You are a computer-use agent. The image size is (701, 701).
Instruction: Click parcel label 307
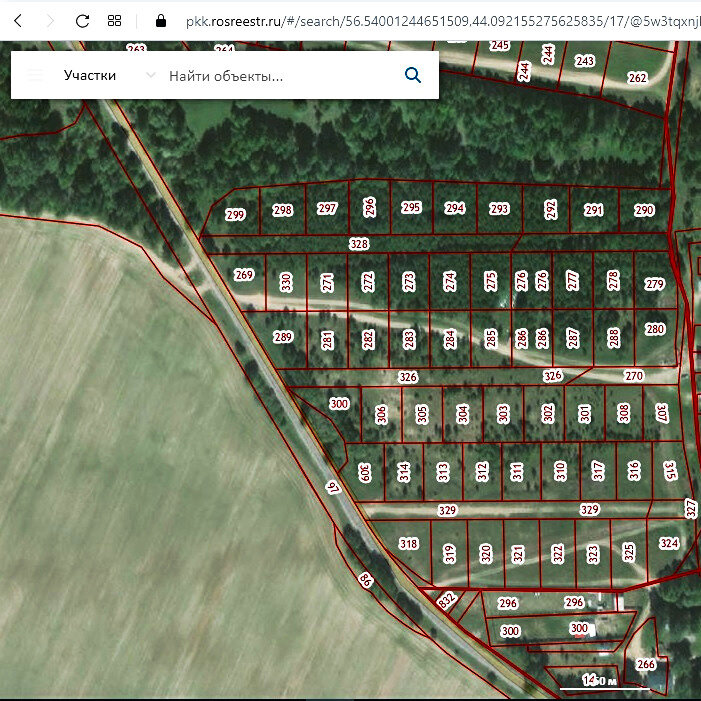point(662,414)
